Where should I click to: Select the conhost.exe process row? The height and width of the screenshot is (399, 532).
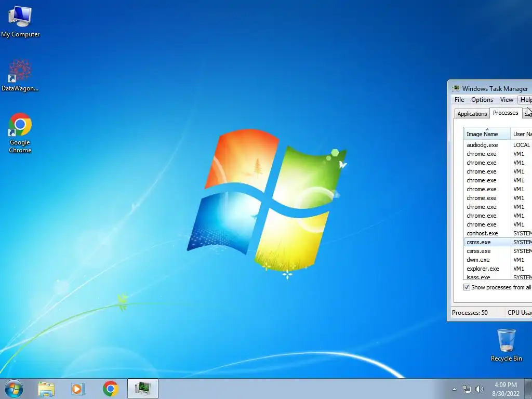[498, 233]
